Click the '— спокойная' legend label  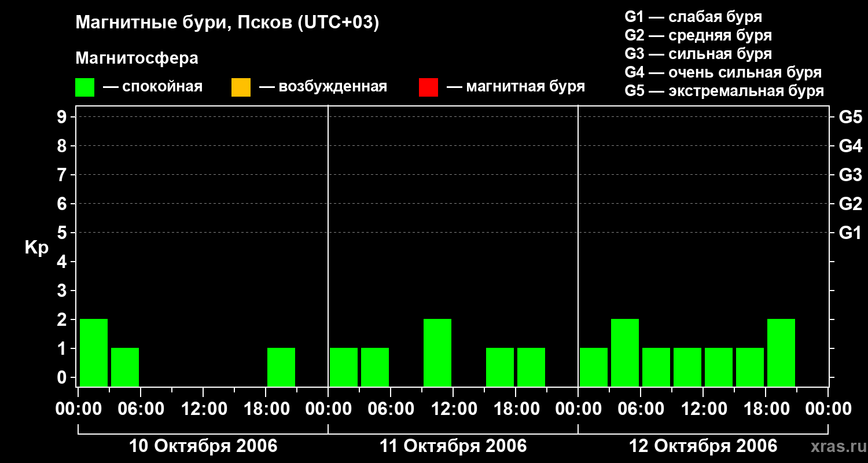pos(153,87)
